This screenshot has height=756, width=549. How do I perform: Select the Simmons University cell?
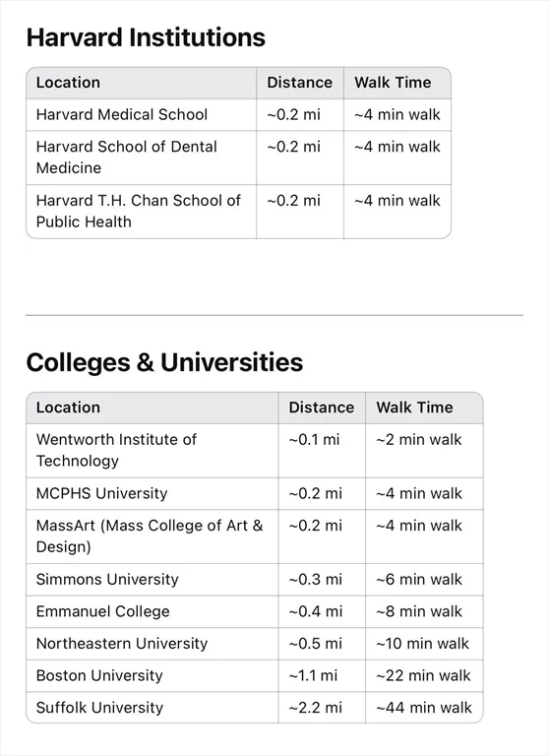pyautogui.click(x=152, y=580)
